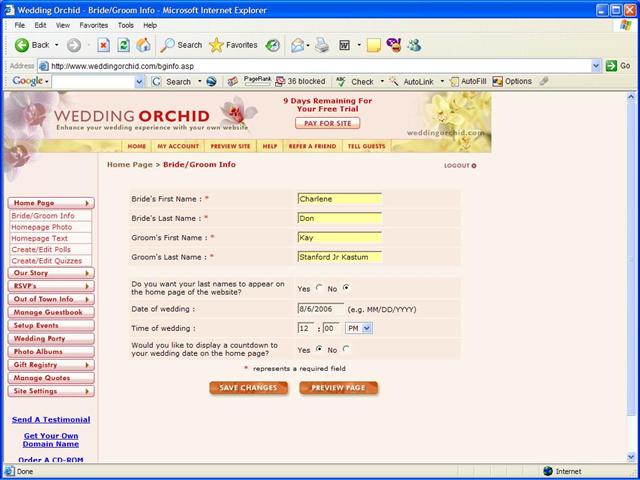Click the AutoLink toolbar button
The image size is (640, 480).
pos(411,82)
